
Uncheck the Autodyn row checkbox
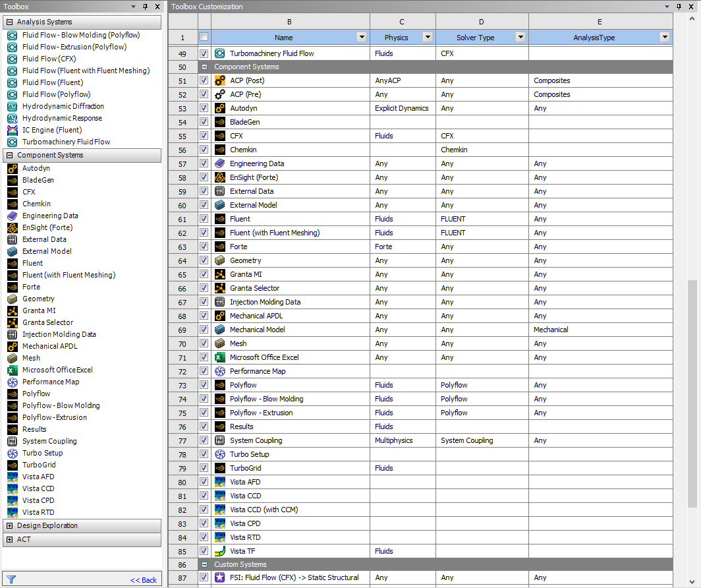pyautogui.click(x=204, y=108)
